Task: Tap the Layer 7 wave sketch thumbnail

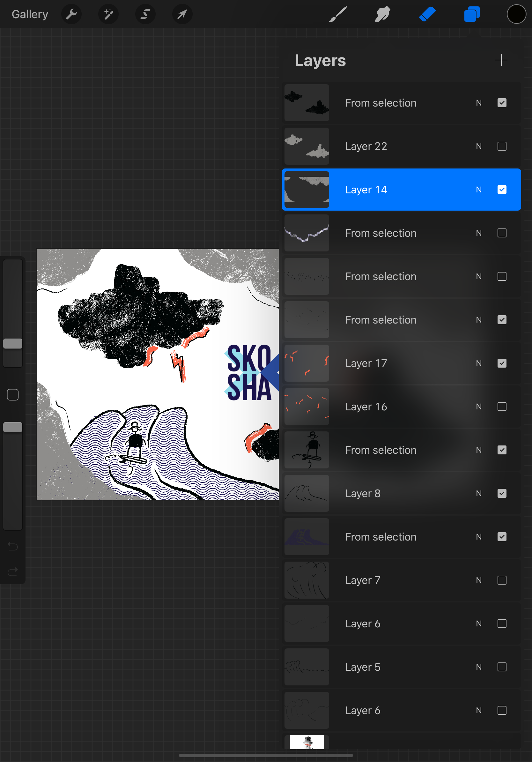Action: click(x=307, y=580)
